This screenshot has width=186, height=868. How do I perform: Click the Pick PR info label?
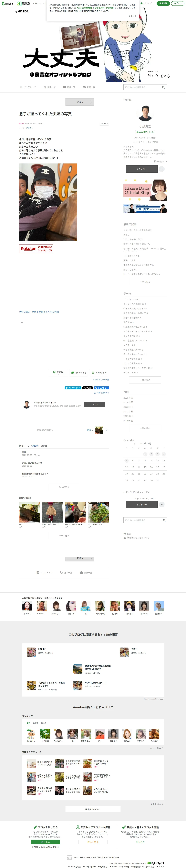point(104,124)
